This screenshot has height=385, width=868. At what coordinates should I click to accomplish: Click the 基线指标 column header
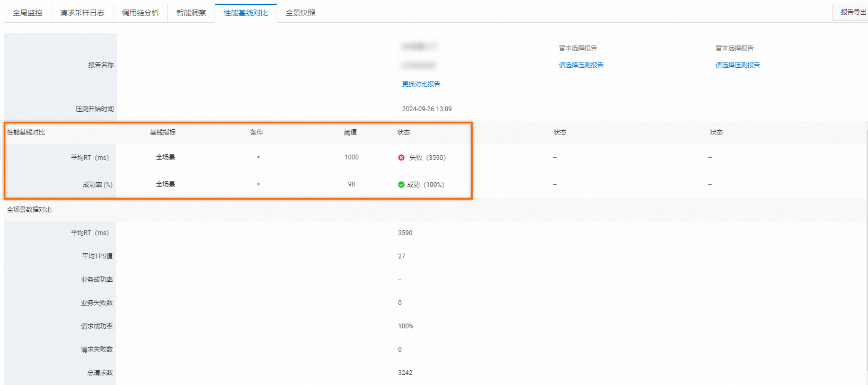coord(163,132)
